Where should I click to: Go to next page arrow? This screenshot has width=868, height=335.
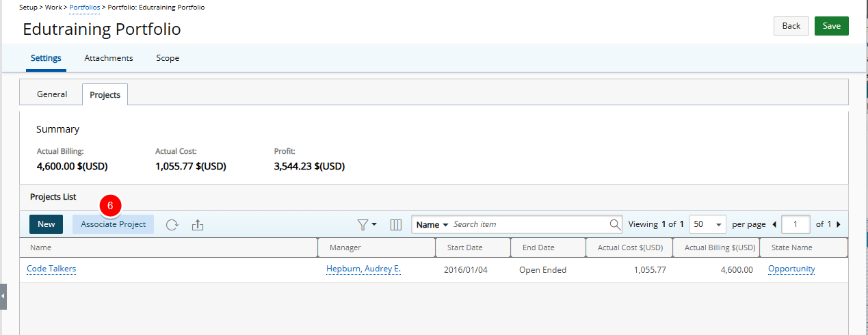[x=838, y=224]
